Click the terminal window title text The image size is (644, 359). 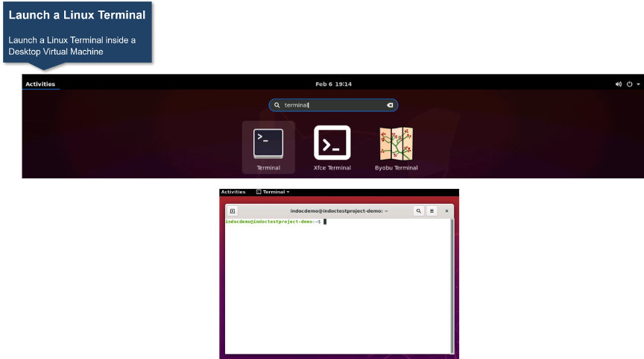click(x=339, y=211)
